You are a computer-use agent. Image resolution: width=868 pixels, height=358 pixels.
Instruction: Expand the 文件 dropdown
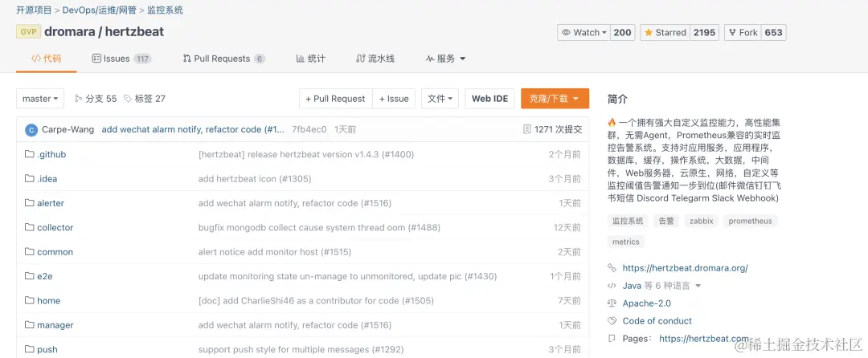(x=440, y=99)
